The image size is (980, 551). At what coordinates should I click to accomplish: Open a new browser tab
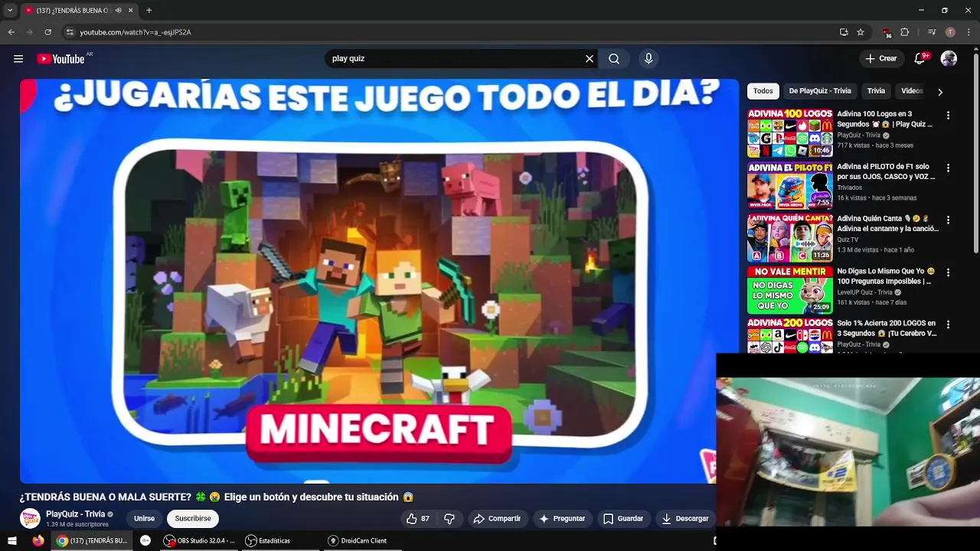pos(149,11)
